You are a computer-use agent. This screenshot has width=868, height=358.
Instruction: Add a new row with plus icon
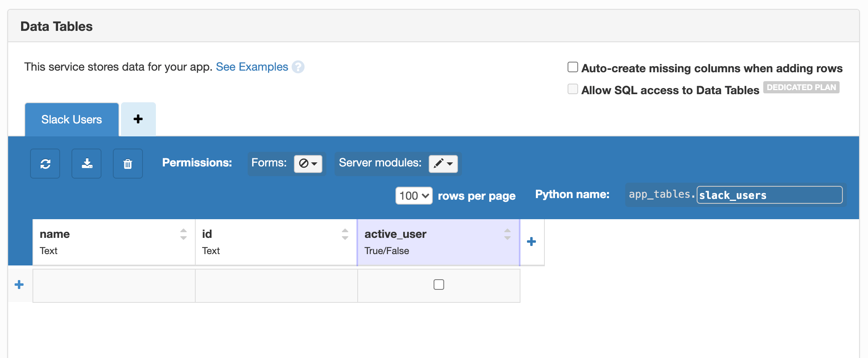click(x=19, y=285)
